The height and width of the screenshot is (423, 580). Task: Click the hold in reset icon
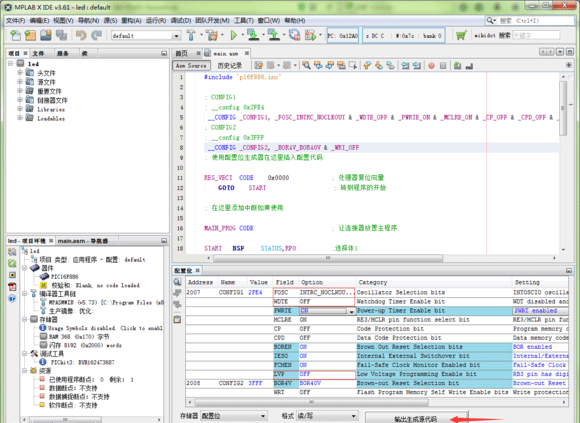tap(294, 35)
